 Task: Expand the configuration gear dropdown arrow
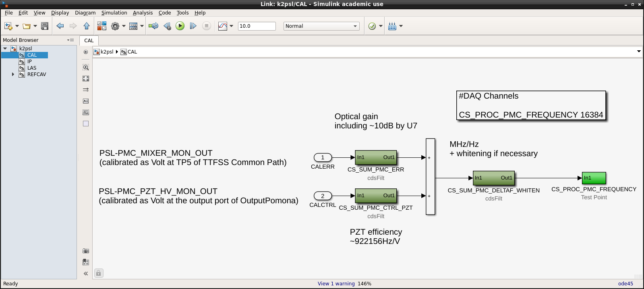[x=124, y=26]
